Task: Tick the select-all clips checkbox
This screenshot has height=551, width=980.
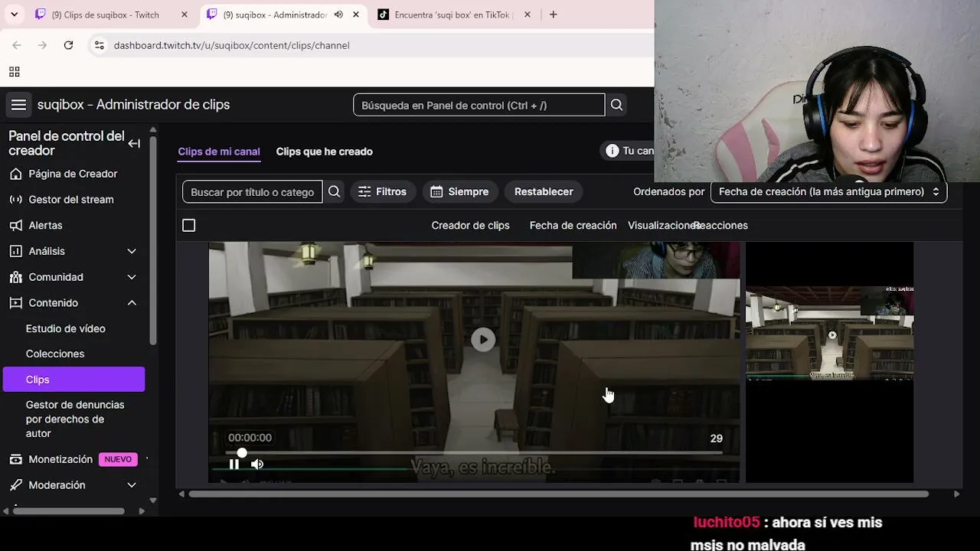Action: [188, 225]
